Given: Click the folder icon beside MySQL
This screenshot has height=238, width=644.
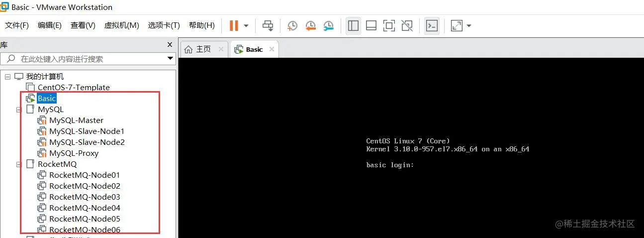Looking at the screenshot, I should 31,110.
